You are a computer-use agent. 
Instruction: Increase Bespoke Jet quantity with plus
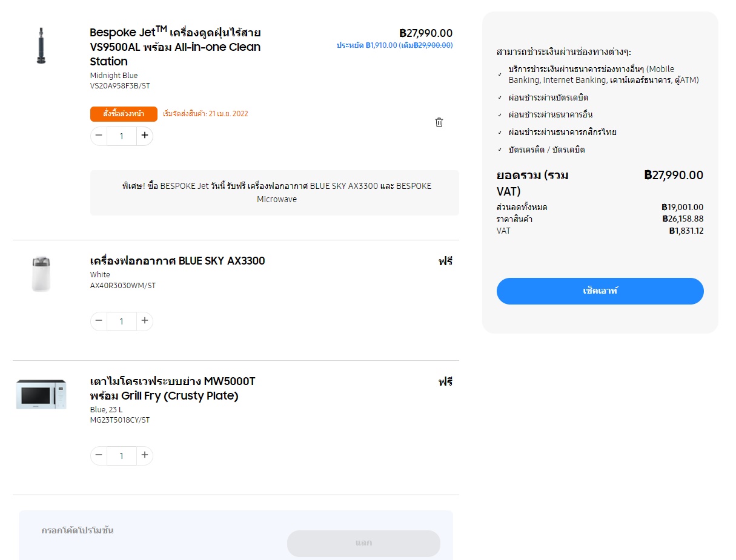click(x=144, y=136)
